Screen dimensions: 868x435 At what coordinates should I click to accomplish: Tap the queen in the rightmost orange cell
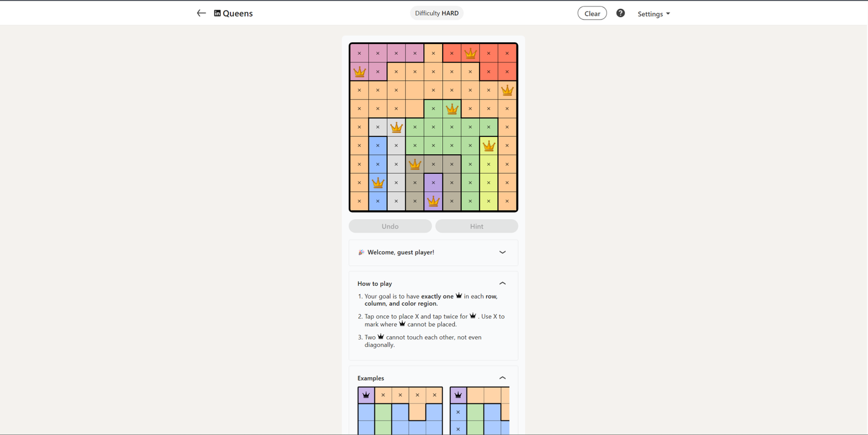tap(507, 90)
